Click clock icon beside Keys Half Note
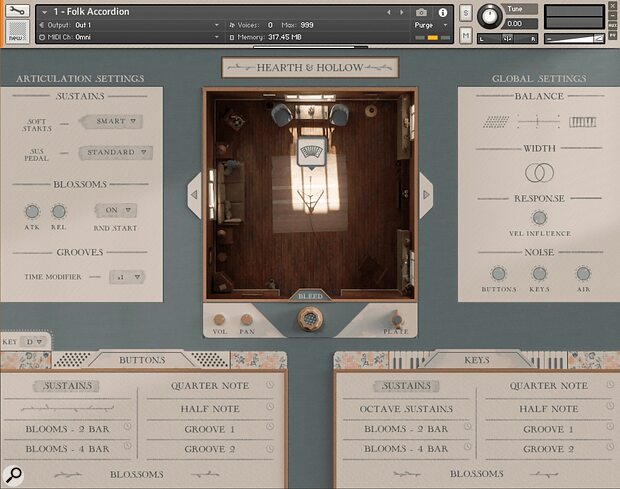This screenshot has width=620, height=489. point(611,406)
